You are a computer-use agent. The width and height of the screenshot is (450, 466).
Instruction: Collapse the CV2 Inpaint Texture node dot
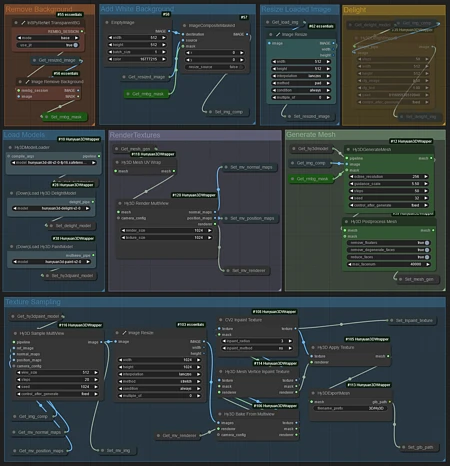[220, 320]
